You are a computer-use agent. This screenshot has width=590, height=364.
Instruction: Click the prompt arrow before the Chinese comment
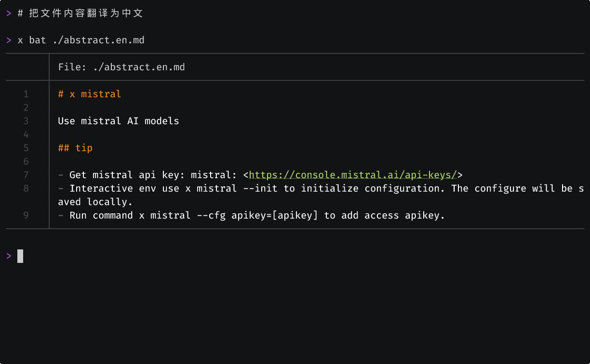(9, 13)
